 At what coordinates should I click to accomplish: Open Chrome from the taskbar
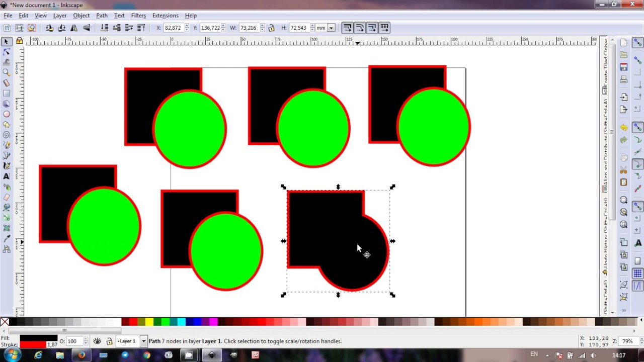[146, 355]
